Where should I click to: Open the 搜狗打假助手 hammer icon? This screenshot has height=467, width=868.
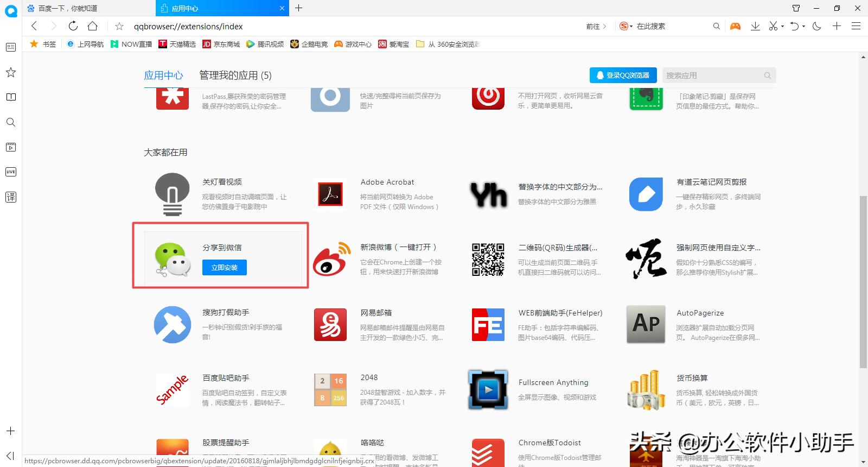point(173,325)
